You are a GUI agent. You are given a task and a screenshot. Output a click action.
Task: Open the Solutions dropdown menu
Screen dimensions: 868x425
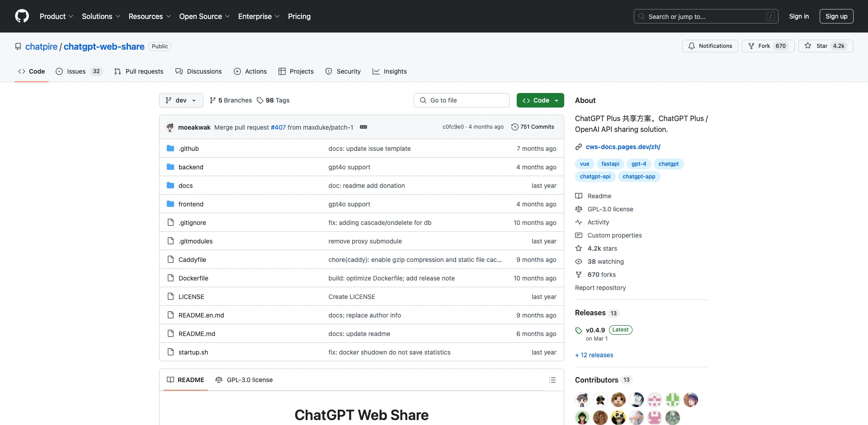tap(101, 16)
